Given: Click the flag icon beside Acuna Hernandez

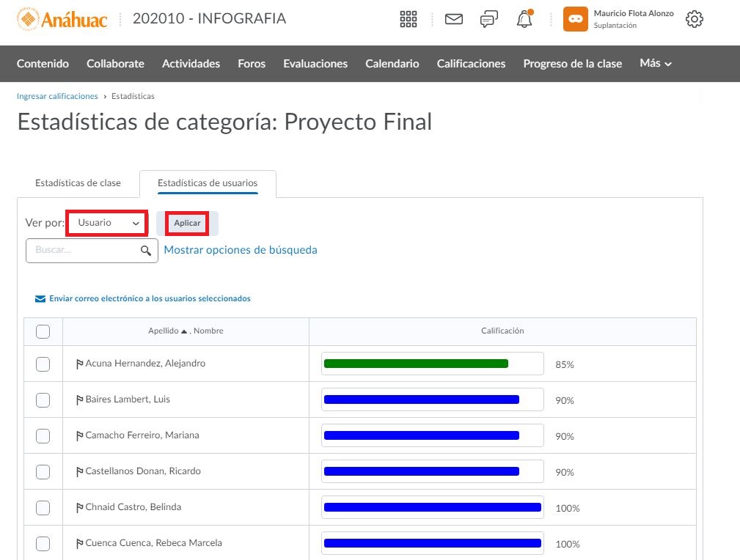Looking at the screenshot, I should [x=80, y=364].
